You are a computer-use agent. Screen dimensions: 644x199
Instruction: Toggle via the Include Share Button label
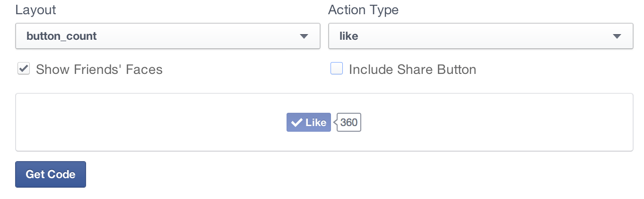pos(412,70)
